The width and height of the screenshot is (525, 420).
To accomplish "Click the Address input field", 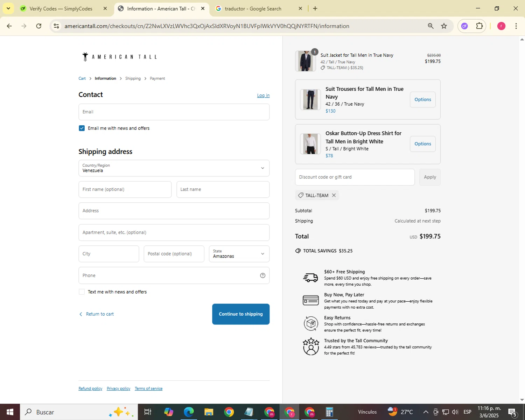I will pyautogui.click(x=174, y=211).
